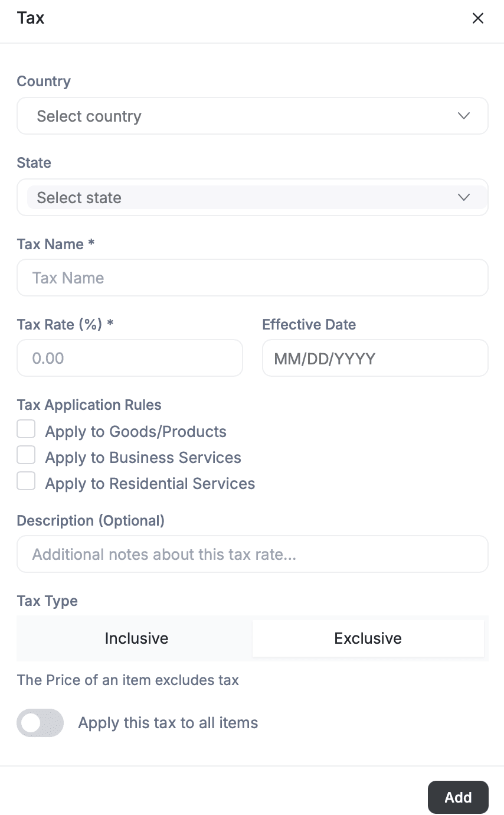Enable Apply to Goods/Products
Screen dimensions: 504x815
point(26,429)
